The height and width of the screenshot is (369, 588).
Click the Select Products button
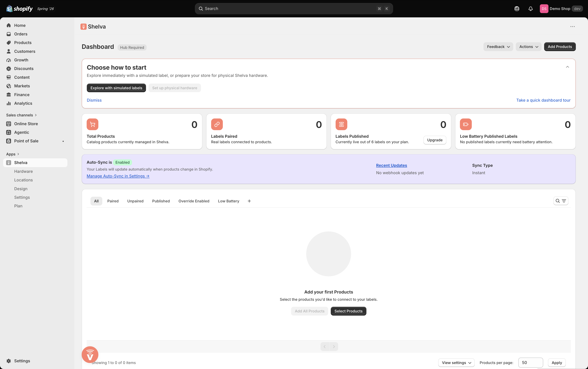tap(348, 311)
